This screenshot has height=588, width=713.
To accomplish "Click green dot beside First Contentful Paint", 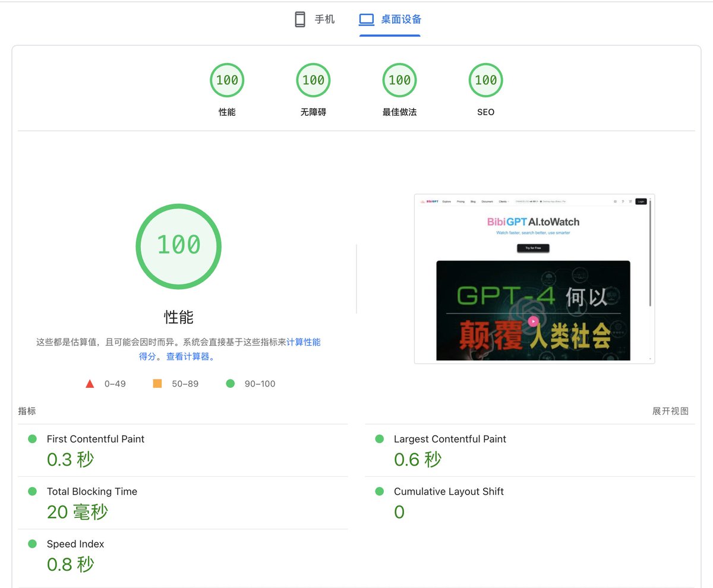I will pos(33,439).
